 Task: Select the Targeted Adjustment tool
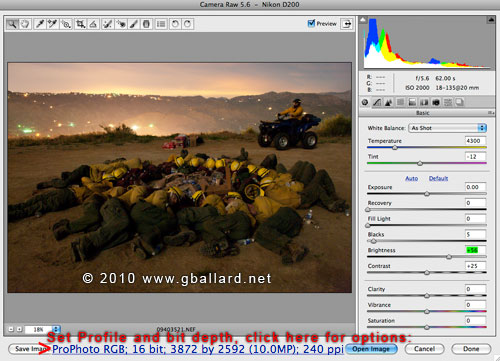(66, 24)
